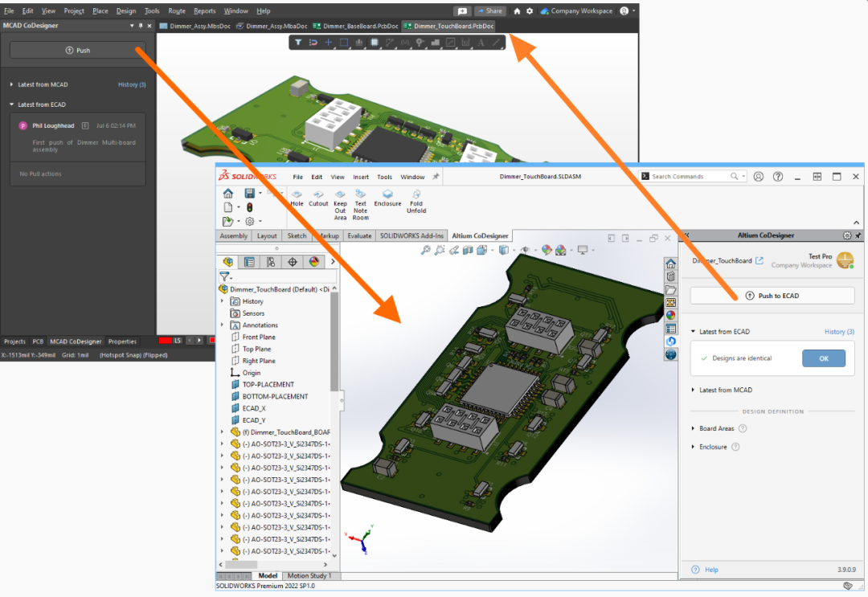Click the SOLIDWORKS Open document icon
Screen dimensions: 868x597
[227, 221]
